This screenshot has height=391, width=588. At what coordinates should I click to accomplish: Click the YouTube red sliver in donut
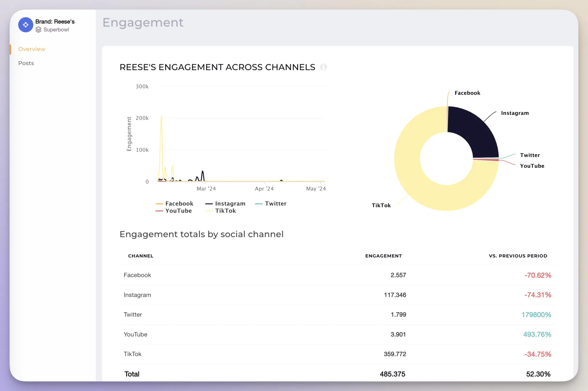click(x=486, y=160)
